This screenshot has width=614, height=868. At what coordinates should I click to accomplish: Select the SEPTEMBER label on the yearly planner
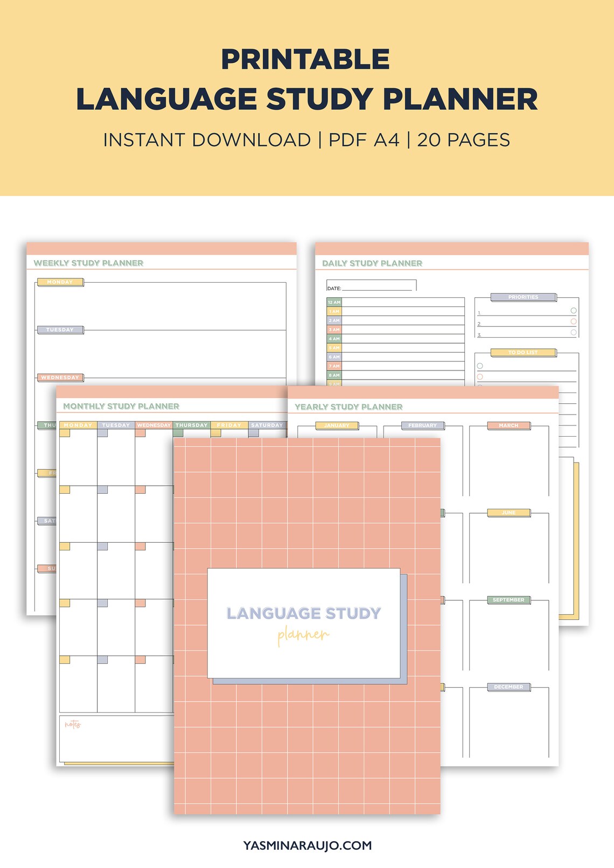pos(508,600)
